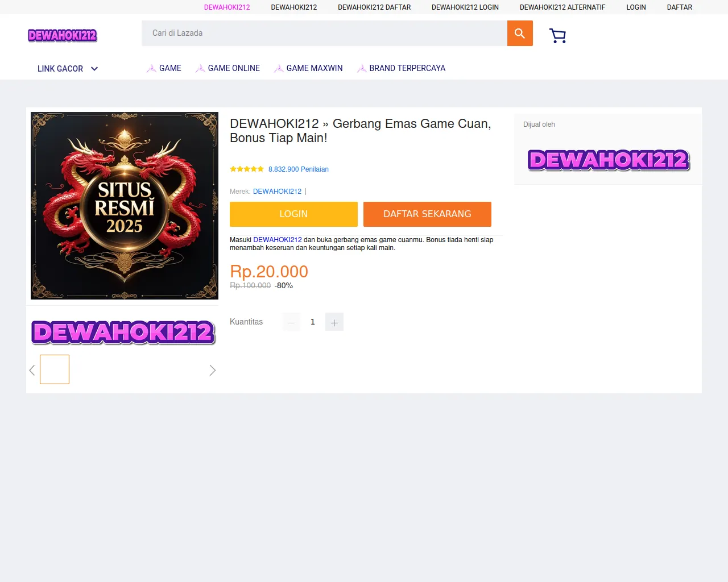The width and height of the screenshot is (728, 582).
Task: Open the 8.832.900 Penilaian link
Action: pyautogui.click(x=299, y=169)
